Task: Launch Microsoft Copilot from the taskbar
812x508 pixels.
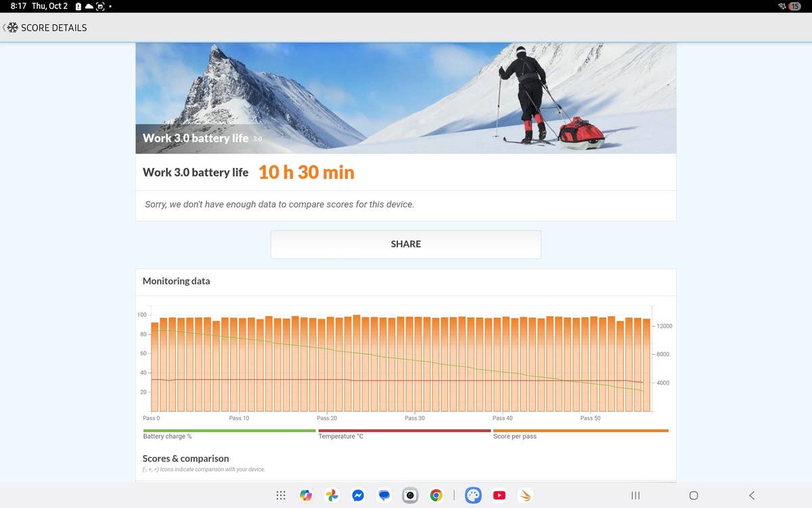Action: tap(306, 495)
